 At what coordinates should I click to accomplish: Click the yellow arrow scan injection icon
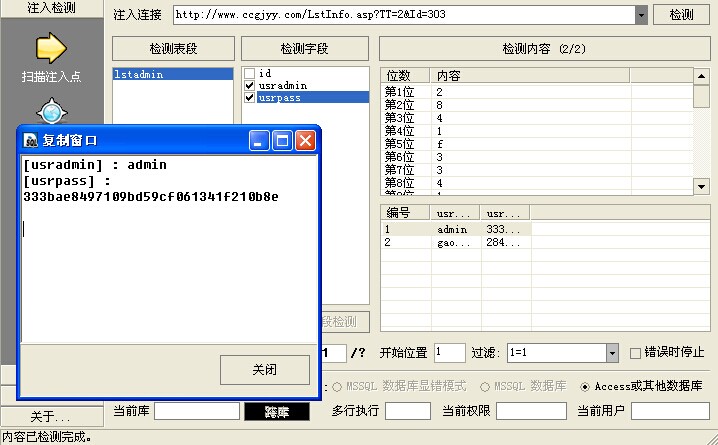51,48
